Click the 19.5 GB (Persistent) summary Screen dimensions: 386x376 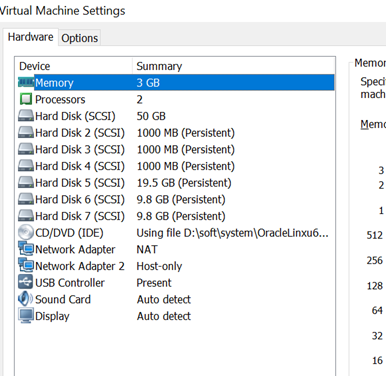coord(184,183)
